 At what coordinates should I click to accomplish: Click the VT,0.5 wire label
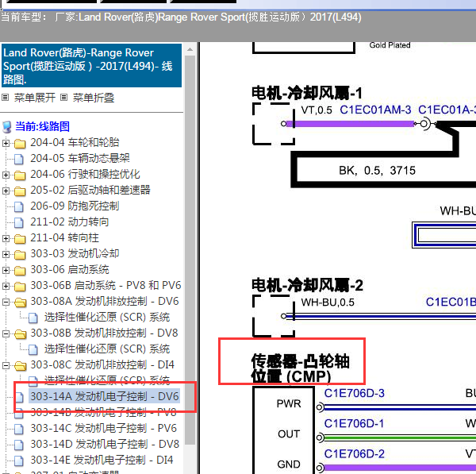317,110
